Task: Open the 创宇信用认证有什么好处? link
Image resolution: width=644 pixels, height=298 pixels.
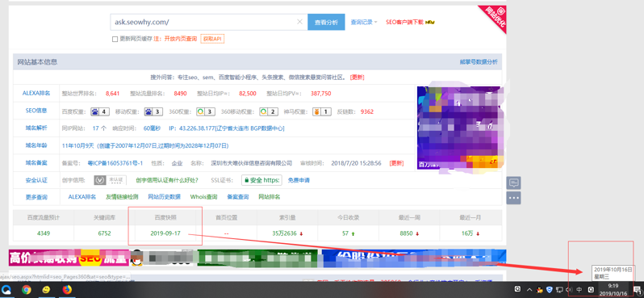Action: [167, 180]
